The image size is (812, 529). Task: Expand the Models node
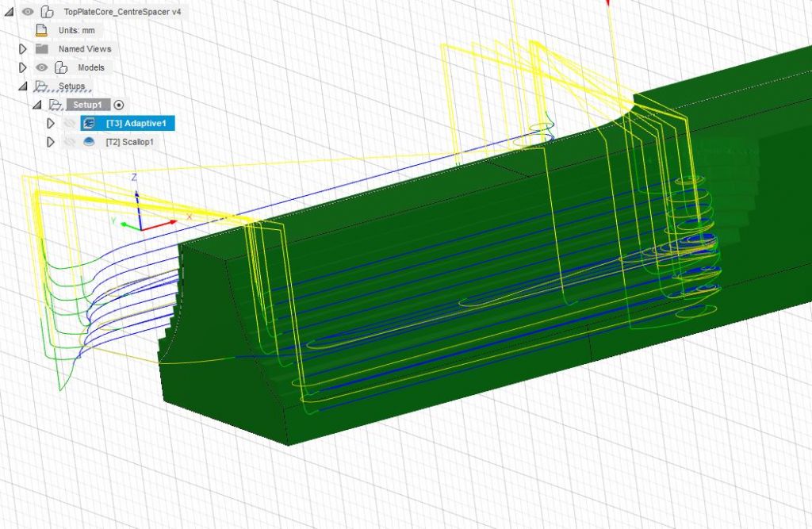(23, 67)
